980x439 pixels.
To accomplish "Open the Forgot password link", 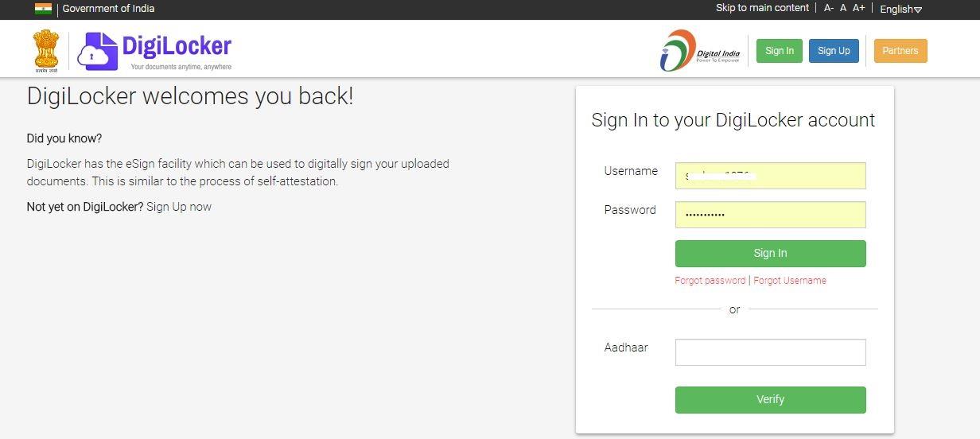I will click(x=710, y=281).
